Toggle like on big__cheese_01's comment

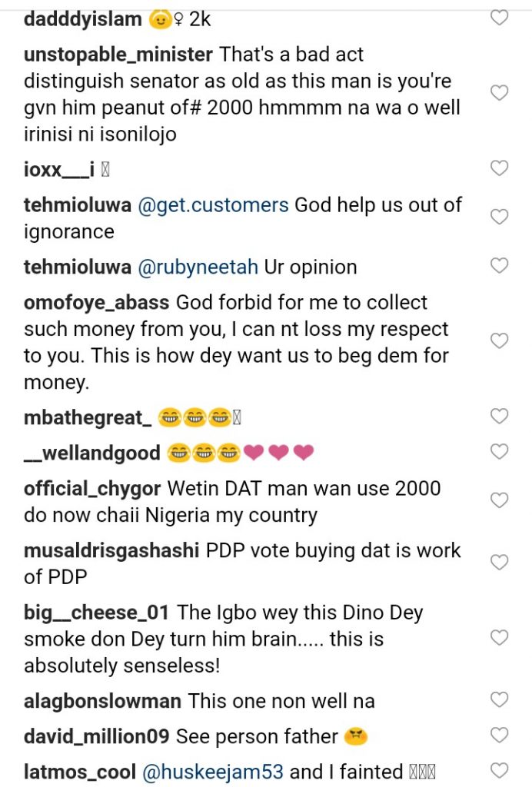tap(500, 637)
